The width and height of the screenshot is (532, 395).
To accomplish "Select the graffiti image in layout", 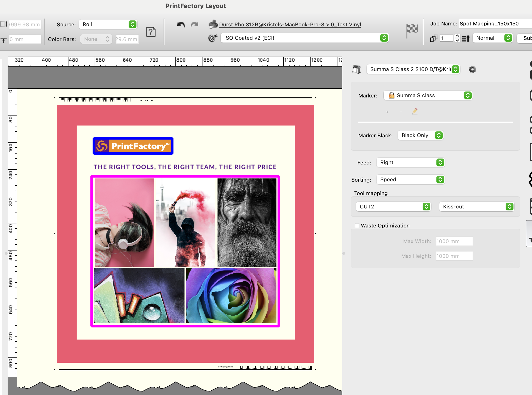I will pyautogui.click(x=139, y=295).
